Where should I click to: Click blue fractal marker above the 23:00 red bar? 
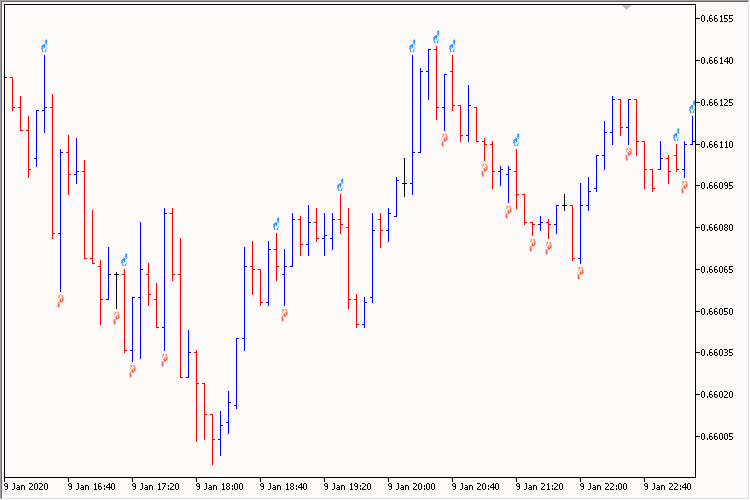click(676, 135)
